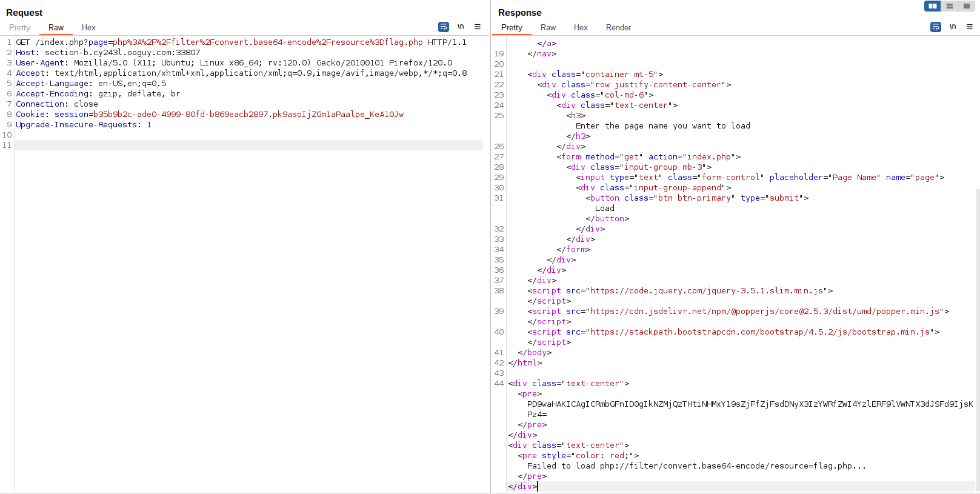
Task: Click the bootstrap.min.js script source line
Action: tap(733, 332)
